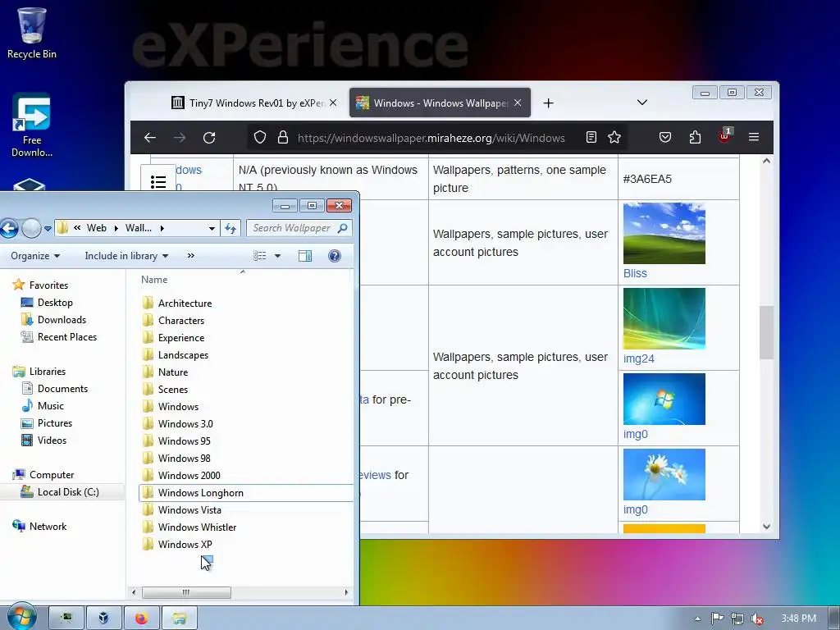Open the img24 Vista wallpaper link
840x630 pixels.
(x=638, y=359)
